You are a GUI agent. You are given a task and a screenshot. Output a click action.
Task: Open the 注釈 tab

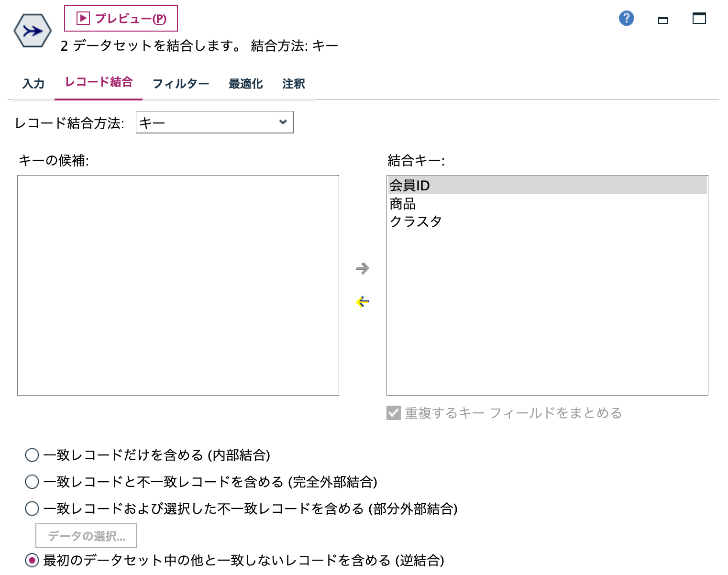click(x=293, y=83)
